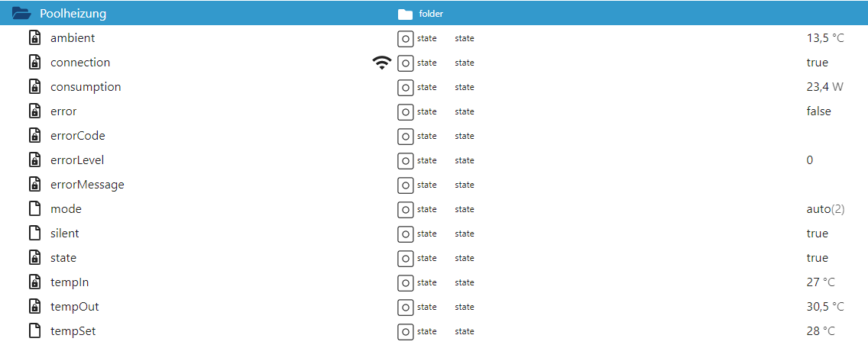
Task: Click the state type icon in tempSet row
Action: coord(405,331)
